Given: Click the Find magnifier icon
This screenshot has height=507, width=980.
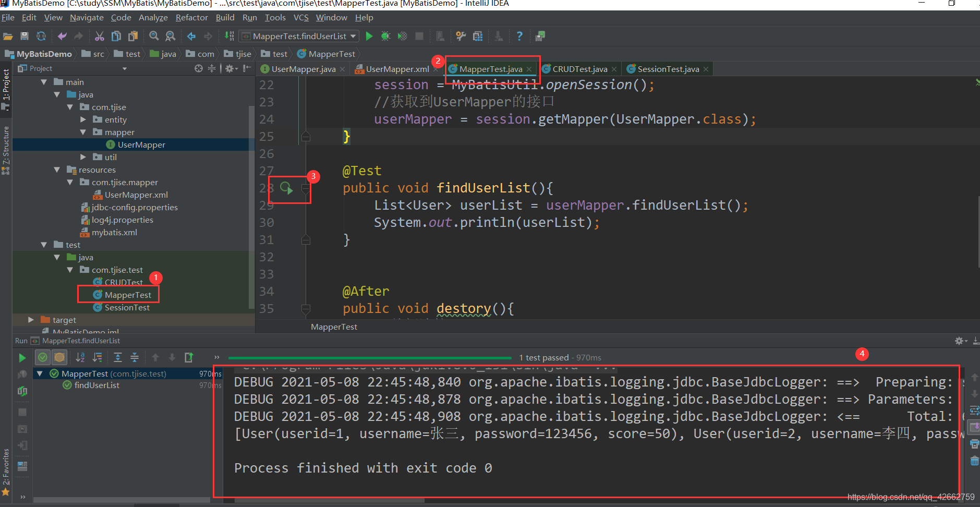Looking at the screenshot, I should point(154,36).
